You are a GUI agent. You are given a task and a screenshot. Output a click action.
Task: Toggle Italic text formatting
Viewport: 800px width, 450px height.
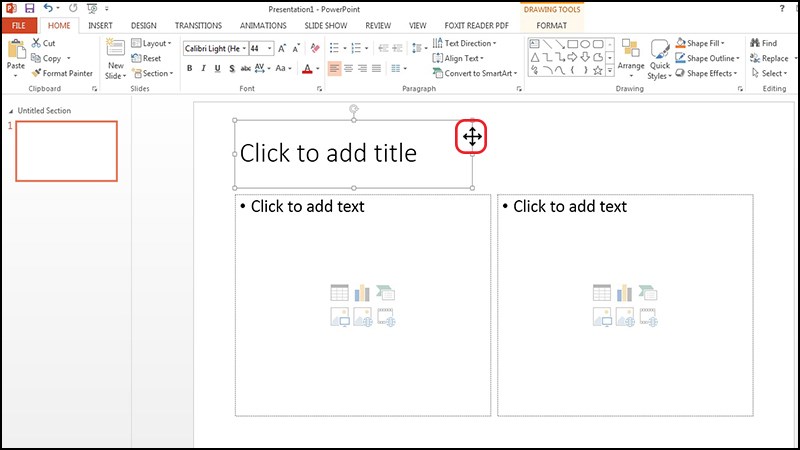(x=203, y=69)
